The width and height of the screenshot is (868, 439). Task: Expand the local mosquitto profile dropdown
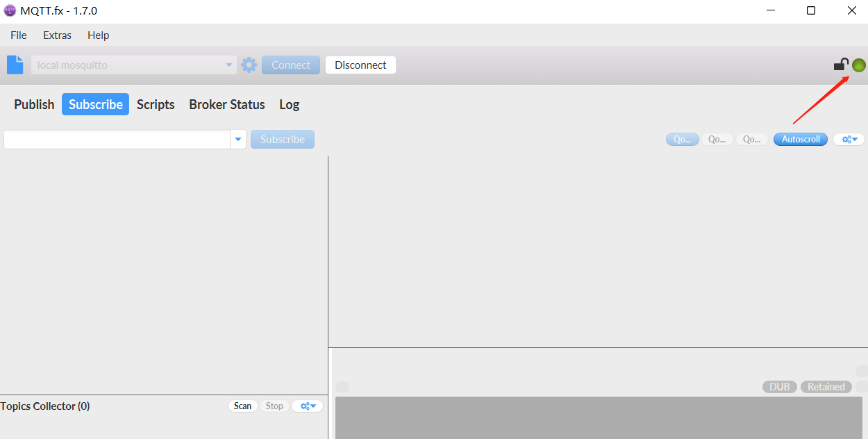(229, 65)
